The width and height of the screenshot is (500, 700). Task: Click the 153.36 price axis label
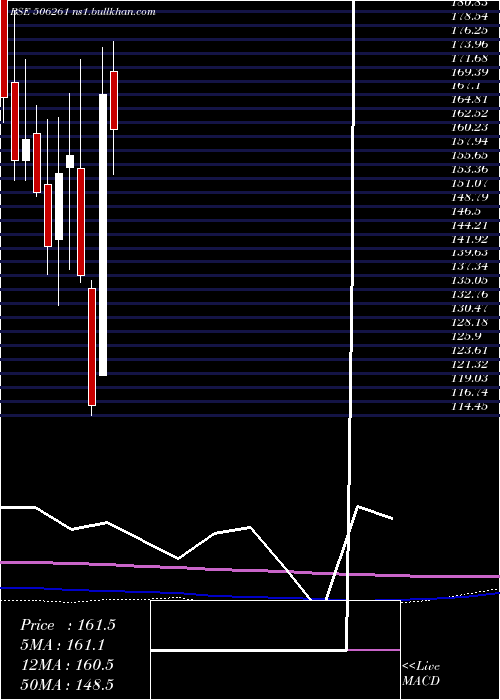[x=470, y=169]
